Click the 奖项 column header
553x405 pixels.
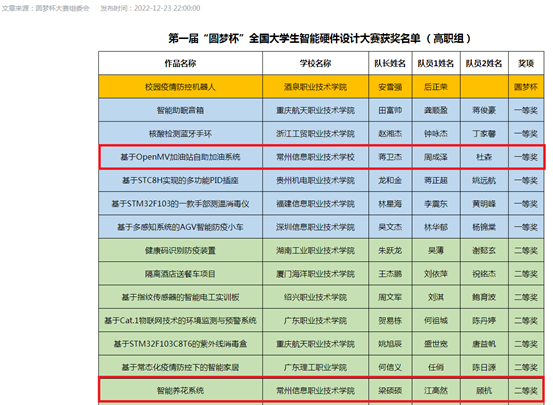(x=526, y=64)
